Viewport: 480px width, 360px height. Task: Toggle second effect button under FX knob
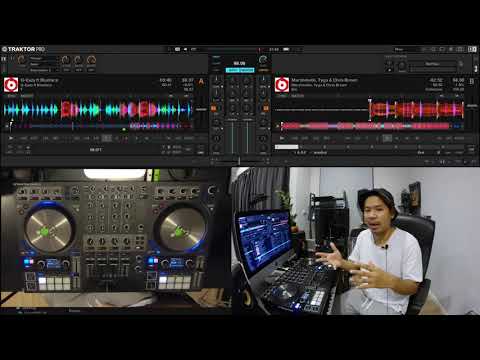point(78,70)
